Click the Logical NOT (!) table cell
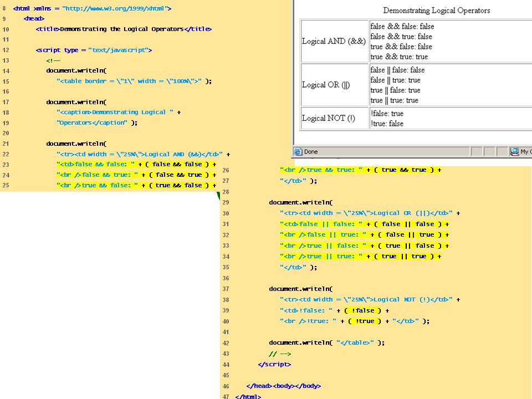Screen dimensions: 532x399 pyautogui.click(x=334, y=118)
